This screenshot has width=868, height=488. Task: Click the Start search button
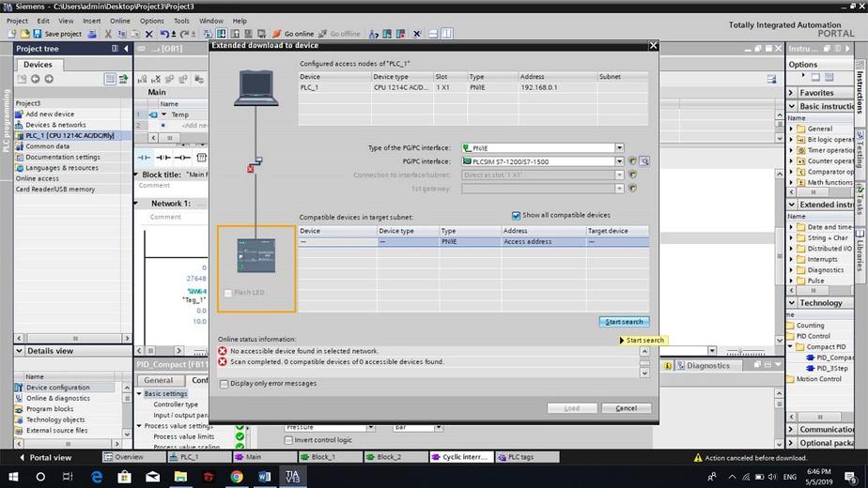pos(624,322)
